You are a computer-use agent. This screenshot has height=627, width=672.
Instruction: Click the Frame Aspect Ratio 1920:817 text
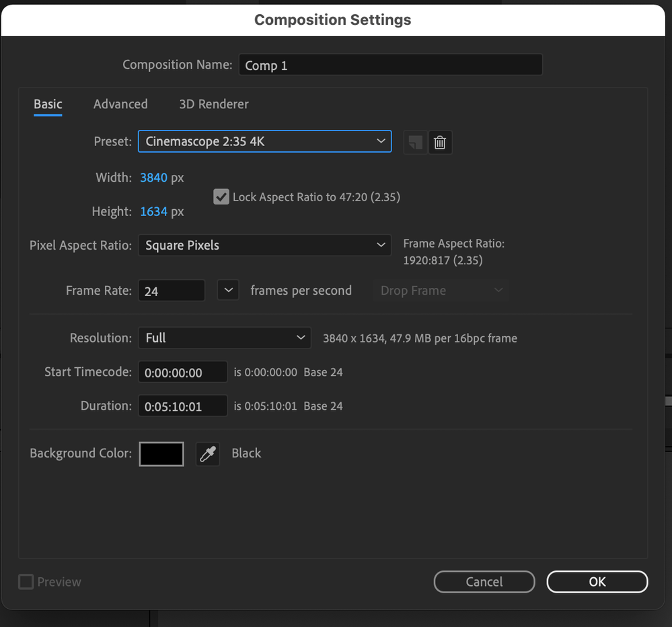point(443,260)
